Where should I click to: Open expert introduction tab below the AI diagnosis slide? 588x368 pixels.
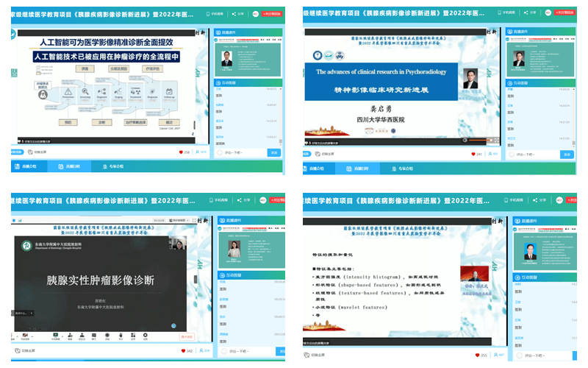click(113, 166)
